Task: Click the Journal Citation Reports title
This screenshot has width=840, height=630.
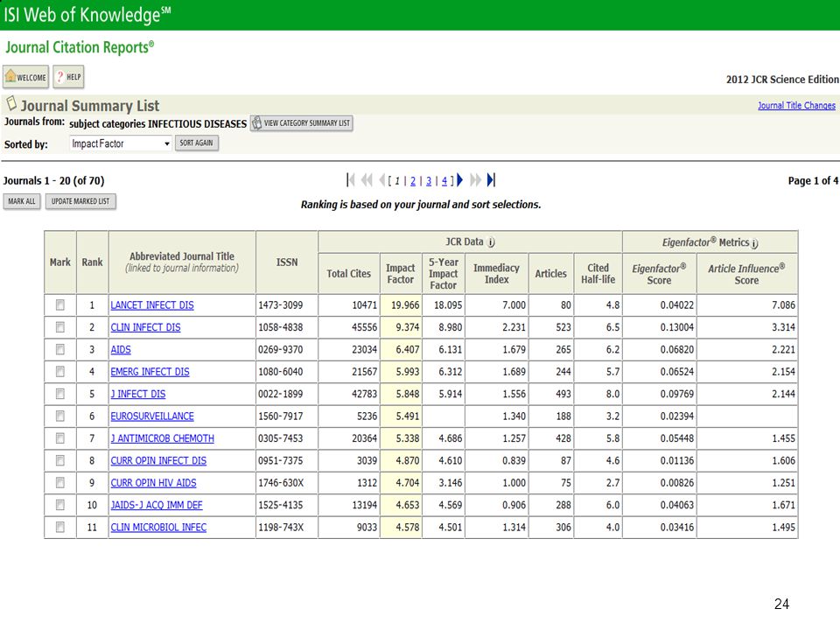Action: pos(80,47)
